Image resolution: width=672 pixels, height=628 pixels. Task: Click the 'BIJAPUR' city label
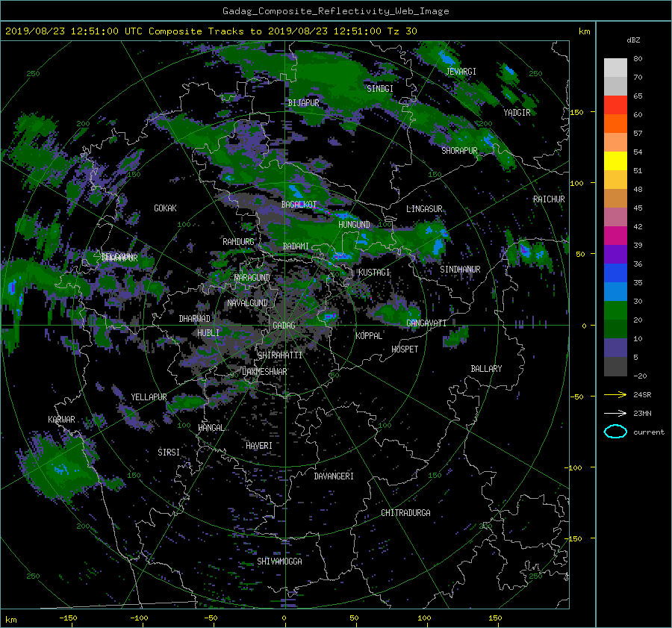point(303,103)
